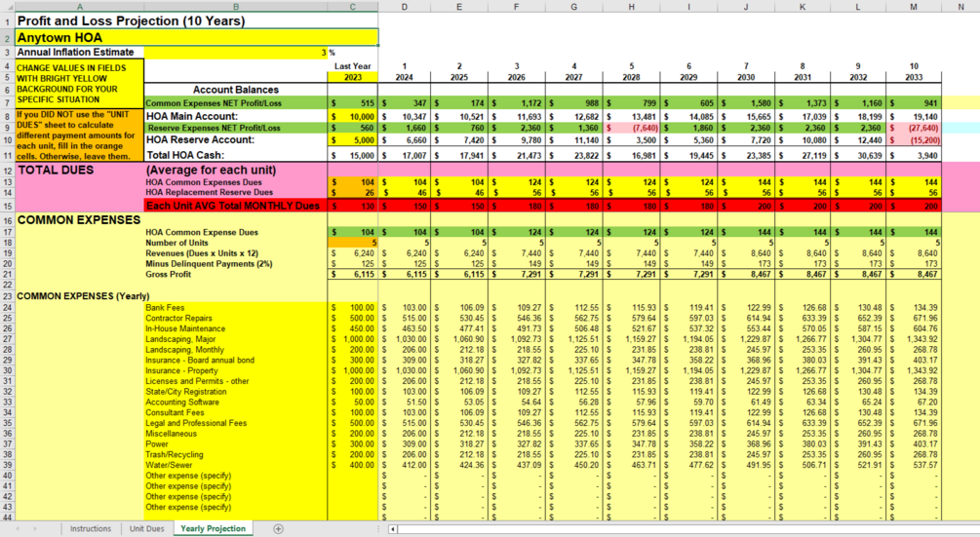Click the 'COMMON EXPENSES' section heading in row 16
The width and height of the screenshot is (980, 537).
[x=79, y=220]
